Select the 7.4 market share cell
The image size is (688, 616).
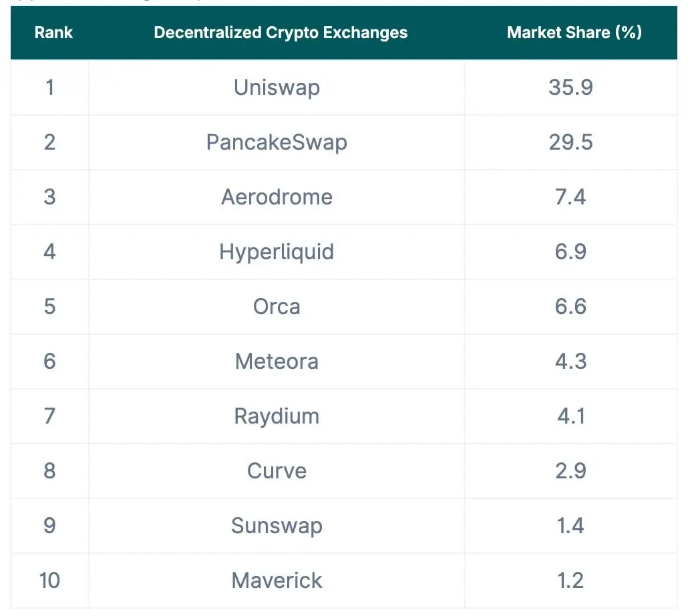click(571, 197)
